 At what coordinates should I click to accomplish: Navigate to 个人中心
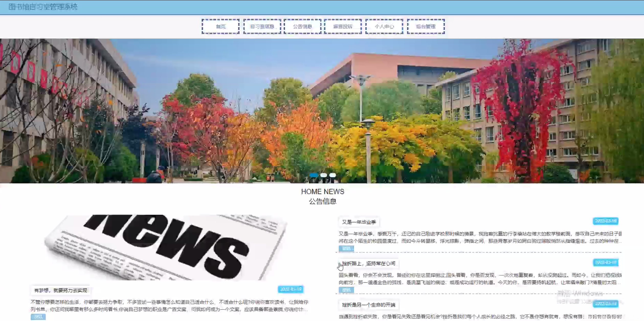[x=384, y=26]
